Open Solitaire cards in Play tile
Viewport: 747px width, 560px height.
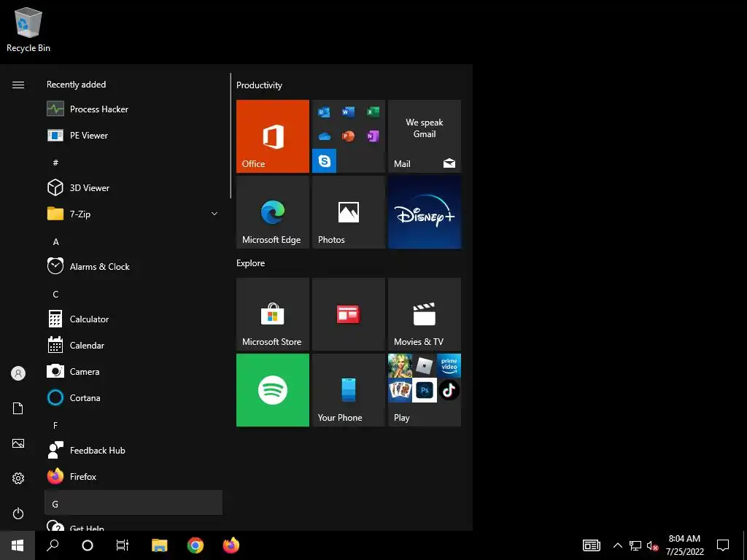[400, 391]
